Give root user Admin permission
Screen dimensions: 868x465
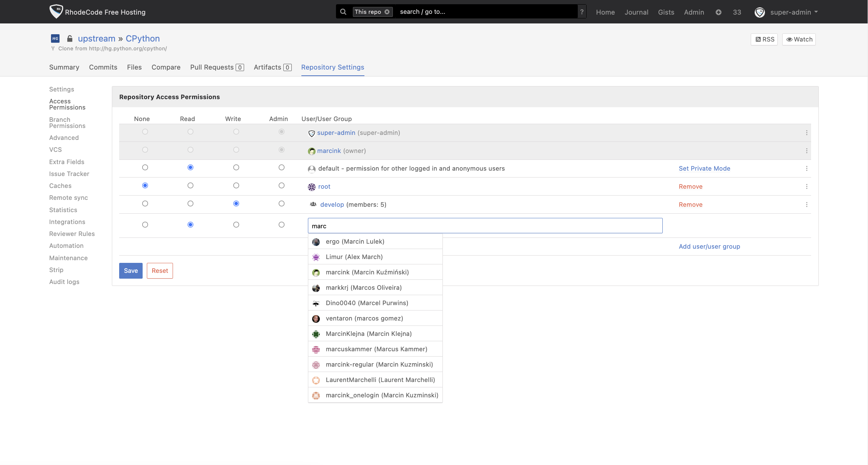click(281, 185)
